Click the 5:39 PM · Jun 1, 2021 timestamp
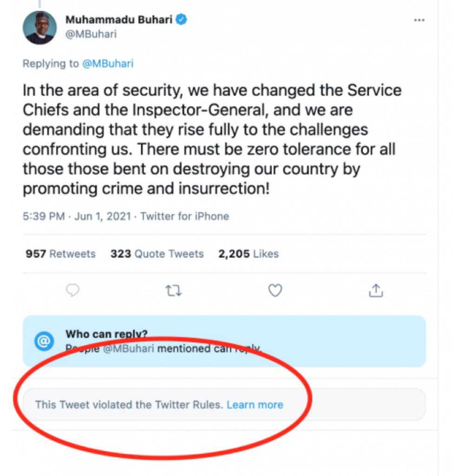Screen dimensions: 464x476 (77, 216)
